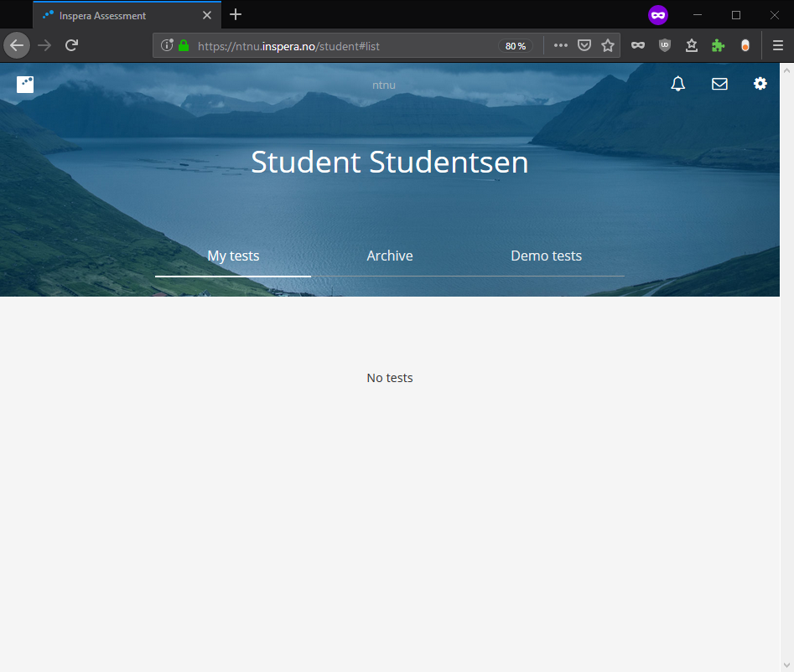Click the purple private browsing mask icon
This screenshot has height=672, width=794.
tap(658, 15)
